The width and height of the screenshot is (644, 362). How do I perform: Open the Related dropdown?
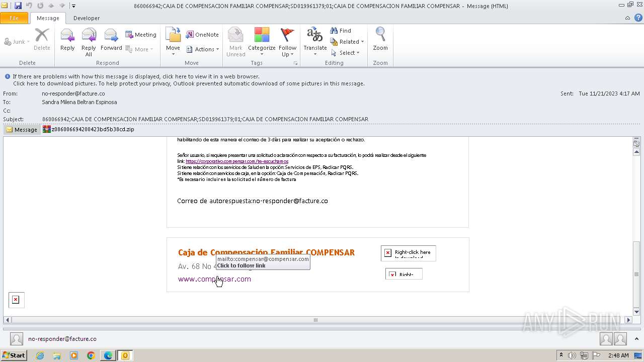point(347,42)
